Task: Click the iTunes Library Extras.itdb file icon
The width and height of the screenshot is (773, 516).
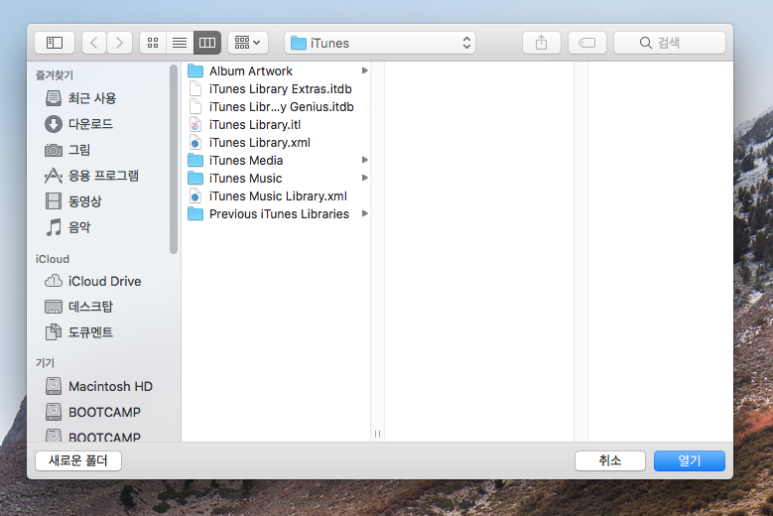Action: (196, 89)
